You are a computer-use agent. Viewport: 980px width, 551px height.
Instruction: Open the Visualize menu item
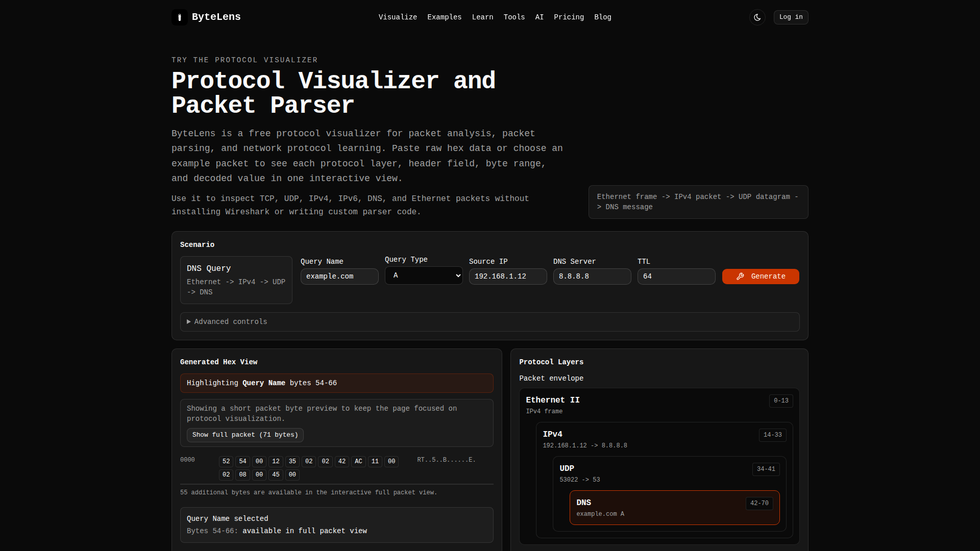point(398,17)
